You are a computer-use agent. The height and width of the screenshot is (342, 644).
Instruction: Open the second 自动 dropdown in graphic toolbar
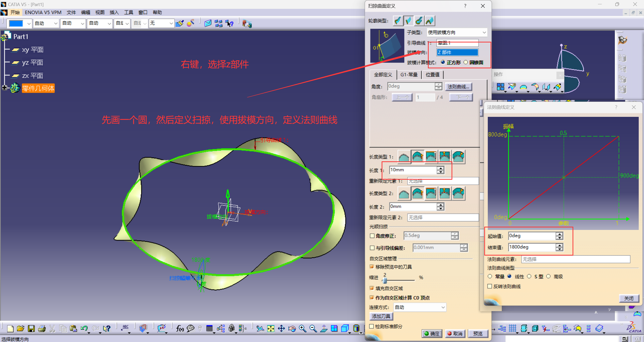[x=73, y=23]
